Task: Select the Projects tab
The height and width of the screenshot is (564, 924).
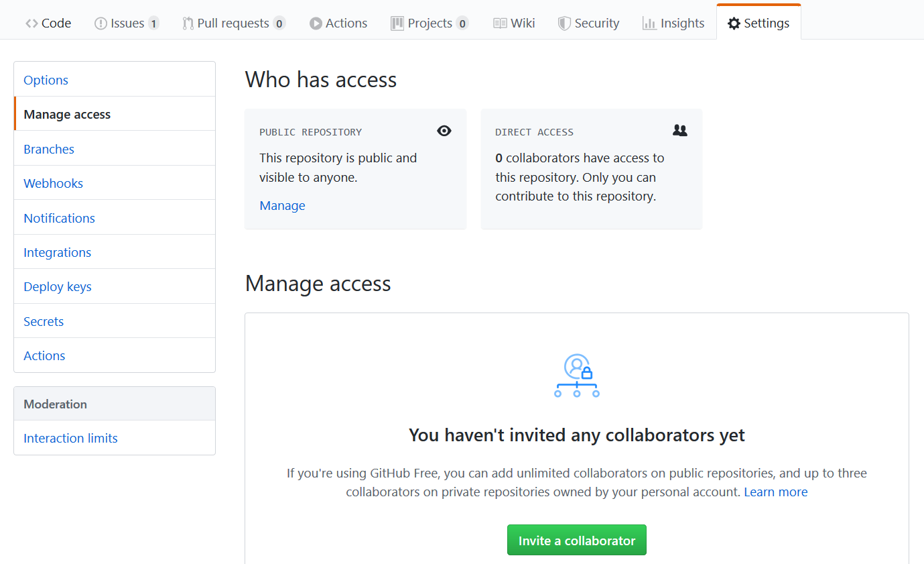Action: tap(430, 23)
